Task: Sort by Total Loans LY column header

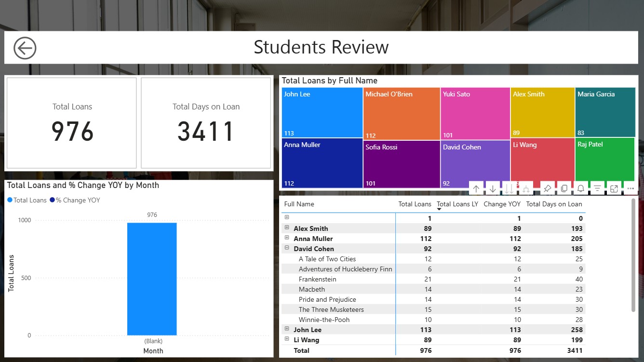Action: pos(457,204)
